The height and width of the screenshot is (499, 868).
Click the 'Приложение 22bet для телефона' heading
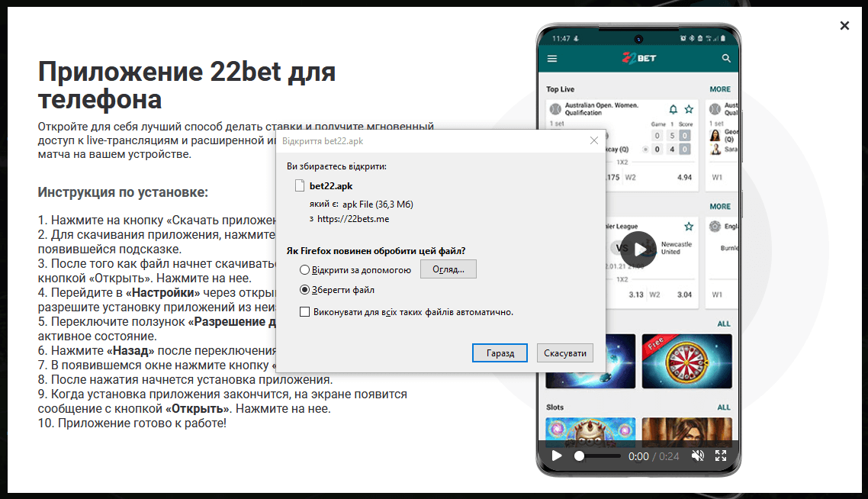pos(187,85)
